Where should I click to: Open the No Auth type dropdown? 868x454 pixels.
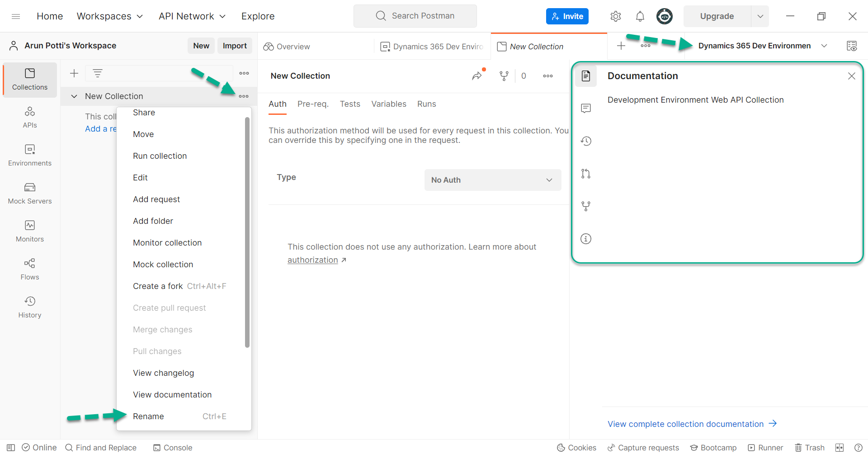(492, 180)
